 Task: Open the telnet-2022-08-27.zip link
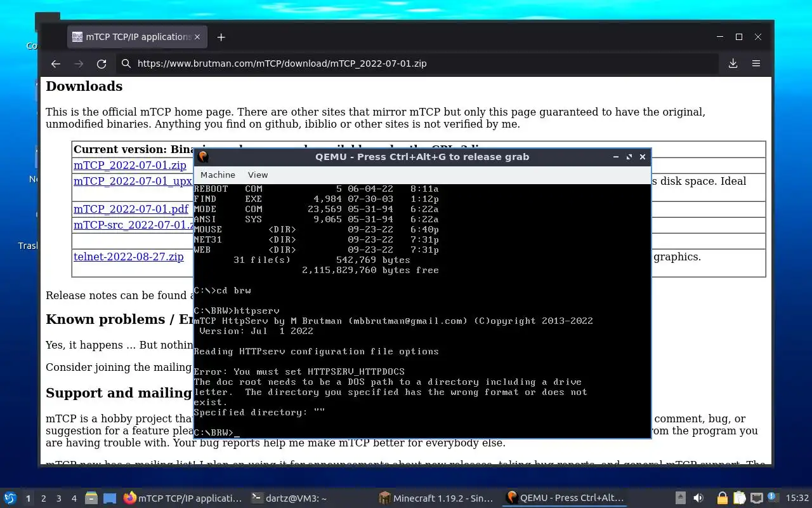[x=129, y=257]
